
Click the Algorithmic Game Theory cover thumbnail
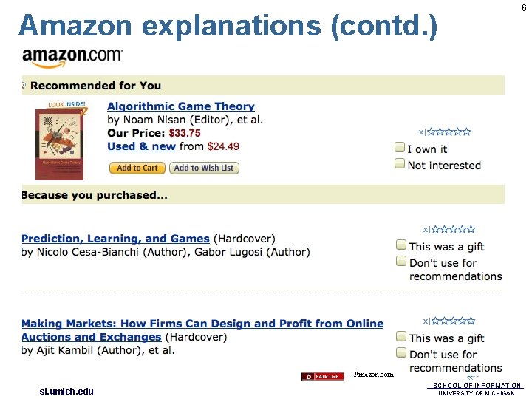(x=59, y=146)
